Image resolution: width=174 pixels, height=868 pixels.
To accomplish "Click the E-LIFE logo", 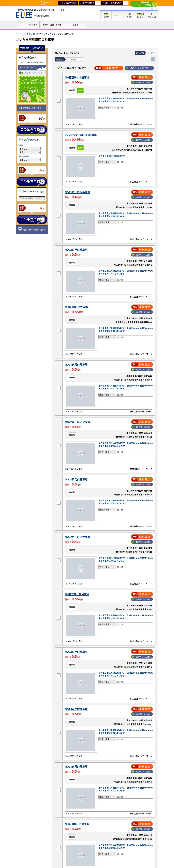I will click(x=24, y=15).
